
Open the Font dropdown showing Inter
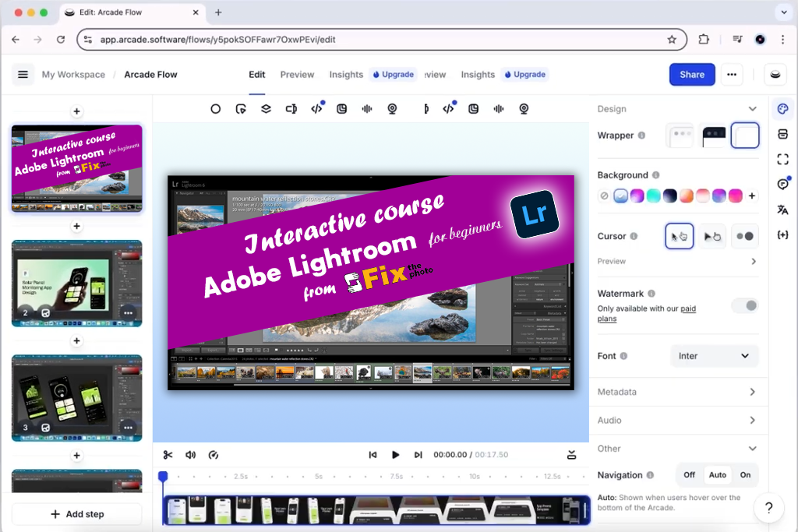tap(714, 356)
